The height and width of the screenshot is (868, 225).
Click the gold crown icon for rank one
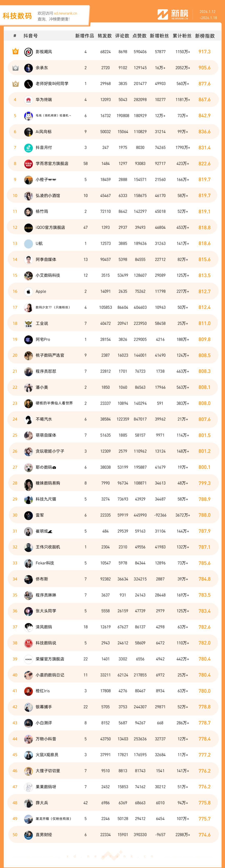(15, 52)
